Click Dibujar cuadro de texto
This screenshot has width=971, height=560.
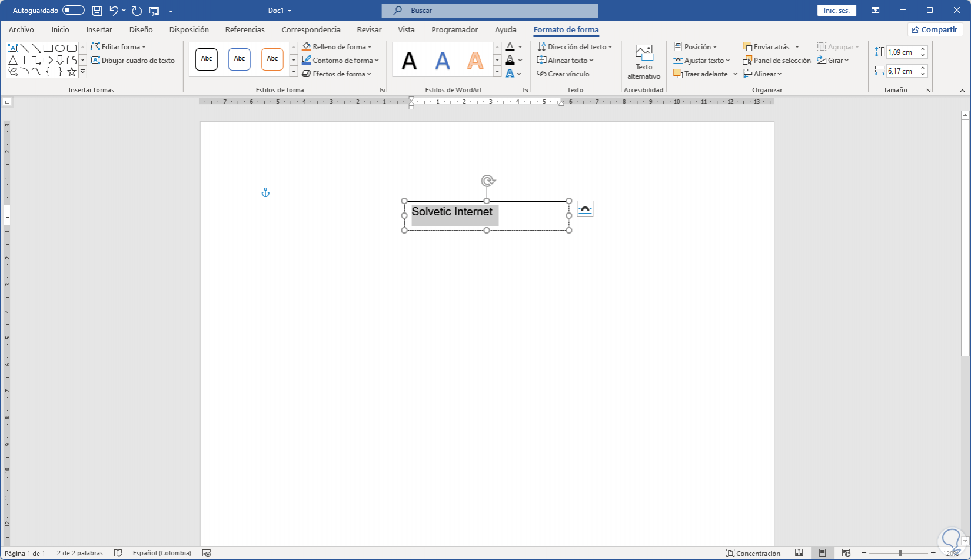point(133,61)
